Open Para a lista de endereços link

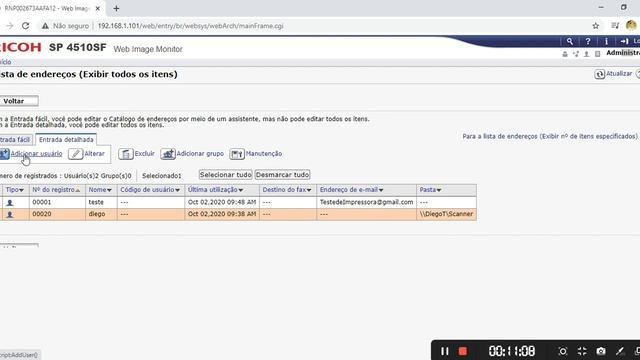click(x=550, y=136)
